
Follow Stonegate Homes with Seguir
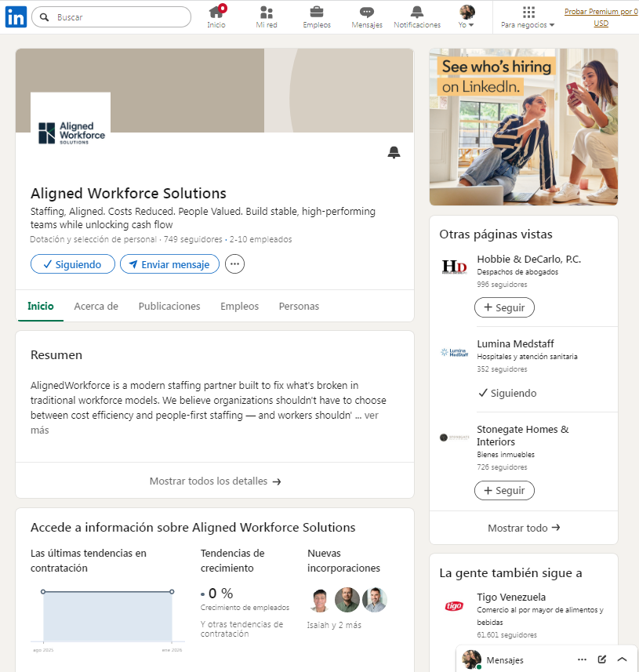click(504, 490)
